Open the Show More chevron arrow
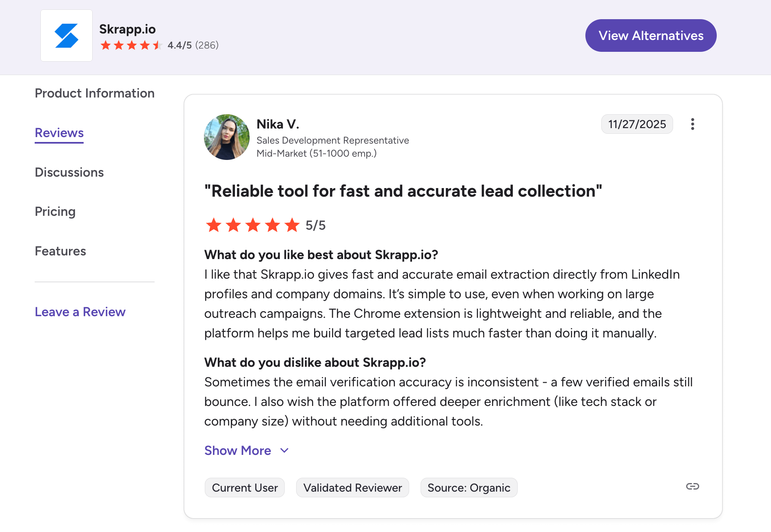 point(284,450)
